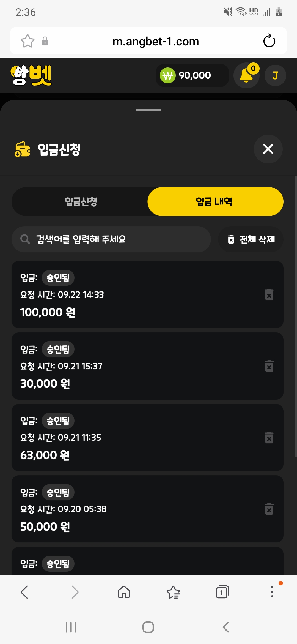This screenshot has height=644, width=297.
Task: Delete the 100,000 원 deposit record
Action: (269, 294)
